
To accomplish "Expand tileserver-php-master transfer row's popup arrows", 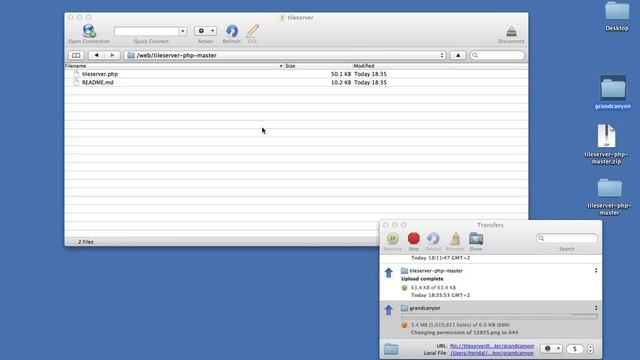I will click(596, 271).
